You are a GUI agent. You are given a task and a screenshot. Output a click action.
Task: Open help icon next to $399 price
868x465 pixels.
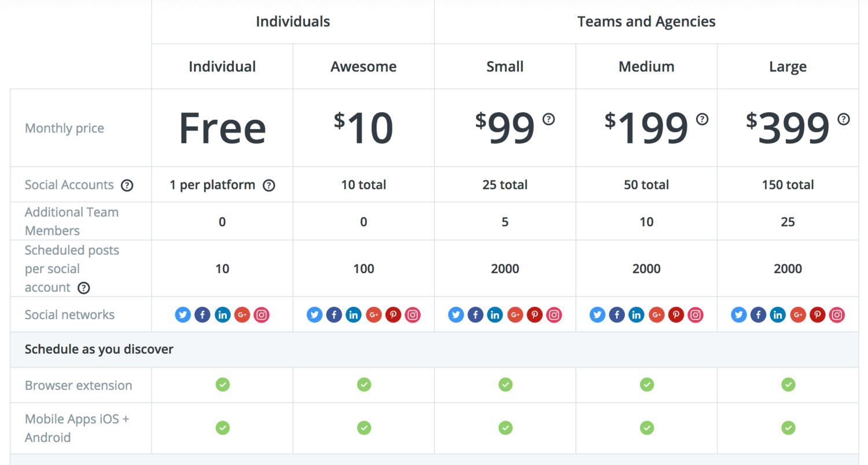(x=844, y=119)
